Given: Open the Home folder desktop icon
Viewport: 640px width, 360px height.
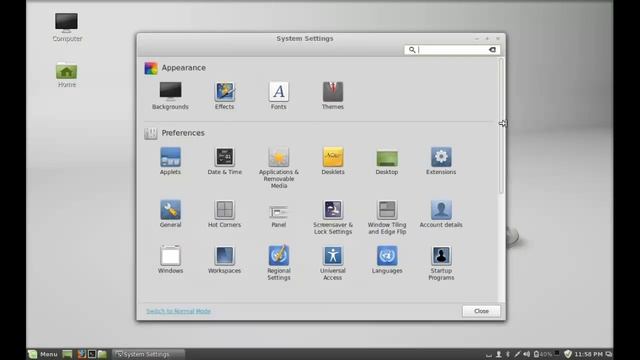Looking at the screenshot, I should (x=67, y=75).
